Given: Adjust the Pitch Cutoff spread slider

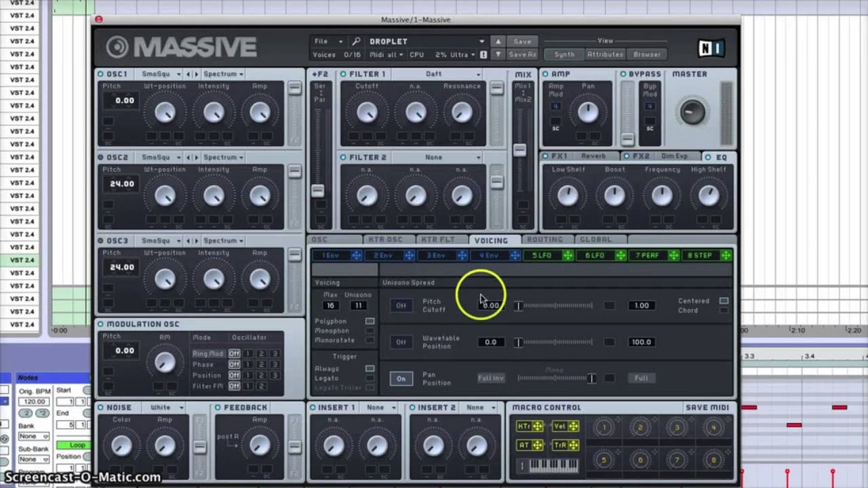Looking at the screenshot, I should click(555, 306).
